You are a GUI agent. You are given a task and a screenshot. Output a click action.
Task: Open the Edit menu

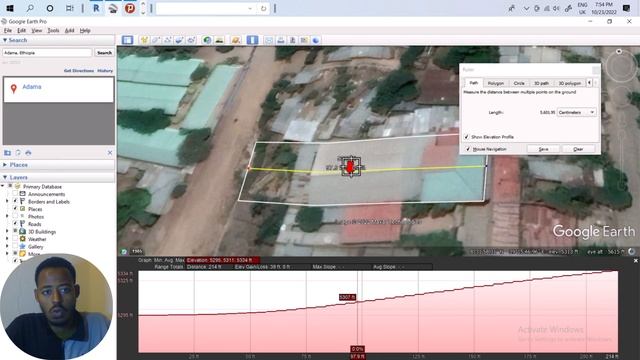pos(22,31)
